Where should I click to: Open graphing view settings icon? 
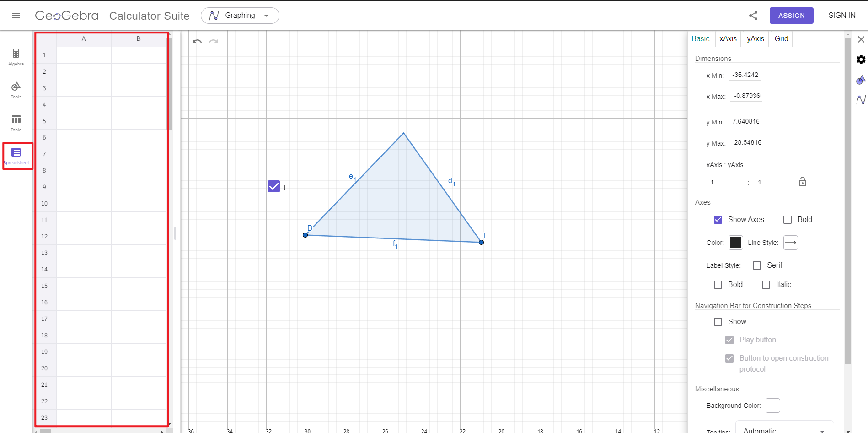click(x=861, y=99)
